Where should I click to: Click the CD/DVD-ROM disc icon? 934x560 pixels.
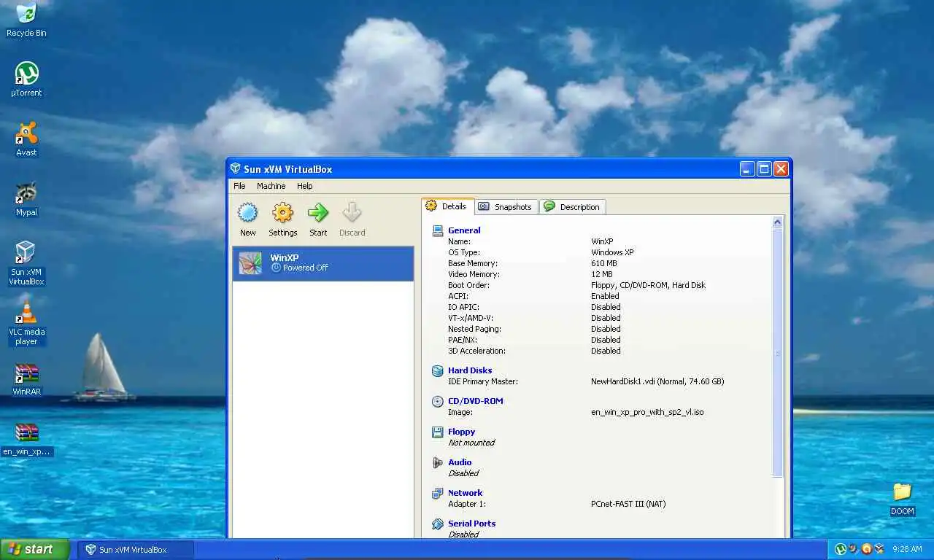tap(438, 401)
